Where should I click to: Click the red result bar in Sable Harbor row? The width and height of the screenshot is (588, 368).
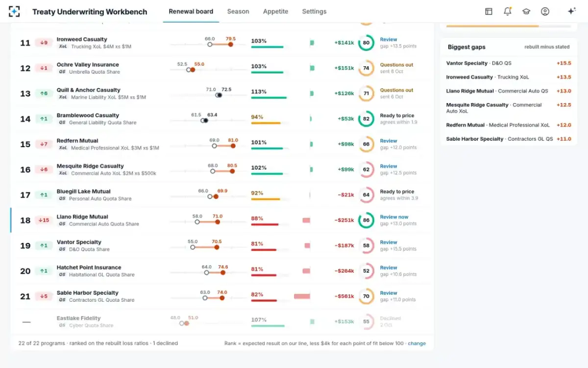coord(302,296)
